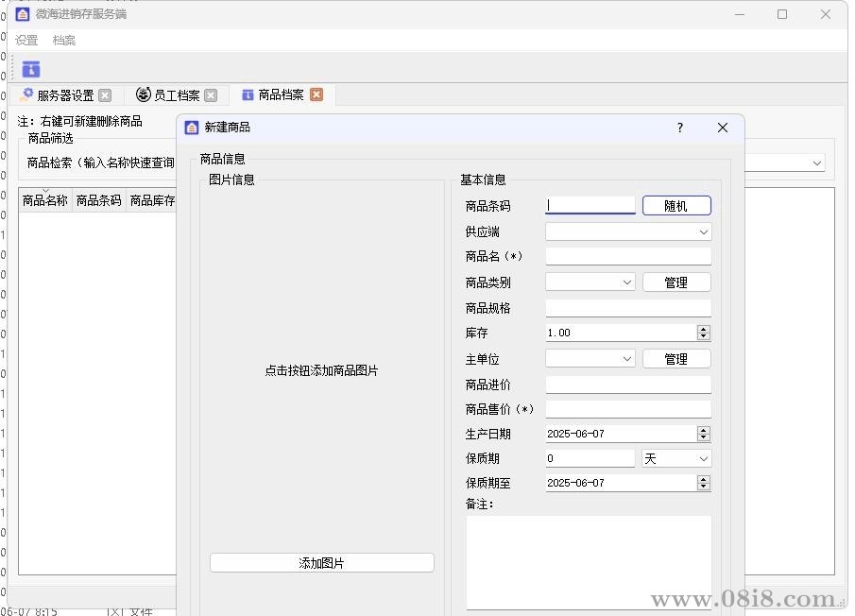Click the 生产日期 date spinner
The image size is (855, 616).
703,434
